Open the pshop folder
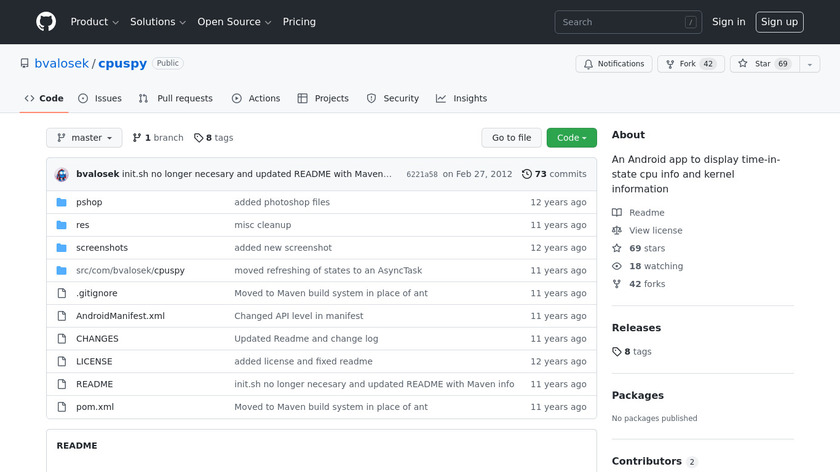Viewport: 840px width, 472px height. pyautogui.click(x=89, y=202)
